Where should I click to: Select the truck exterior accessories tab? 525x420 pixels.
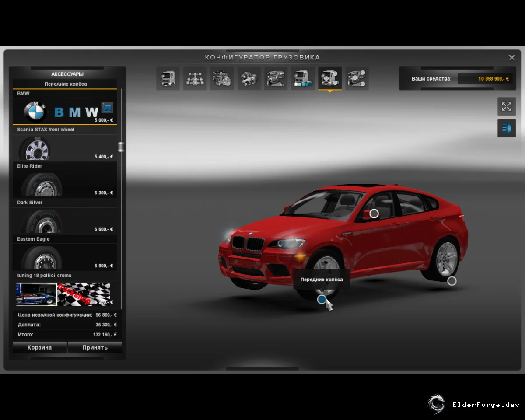(x=330, y=78)
